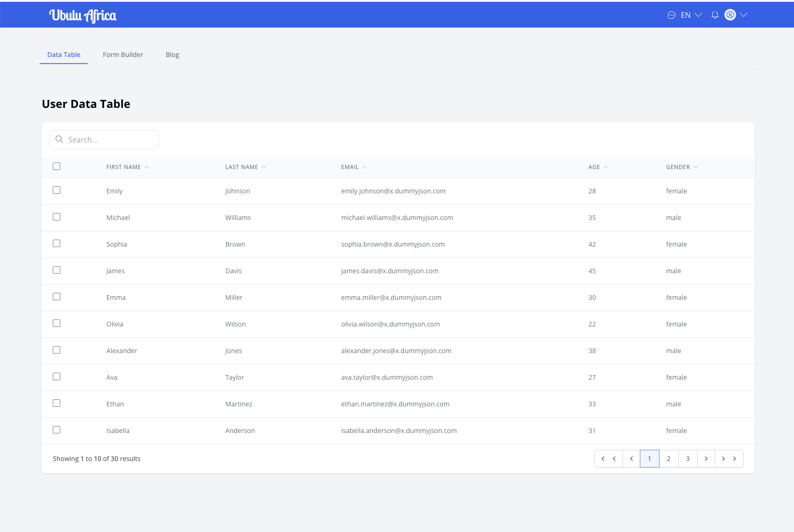Click the LAST NAME column header
Viewport: 794px width, 532px height.
[x=241, y=167]
